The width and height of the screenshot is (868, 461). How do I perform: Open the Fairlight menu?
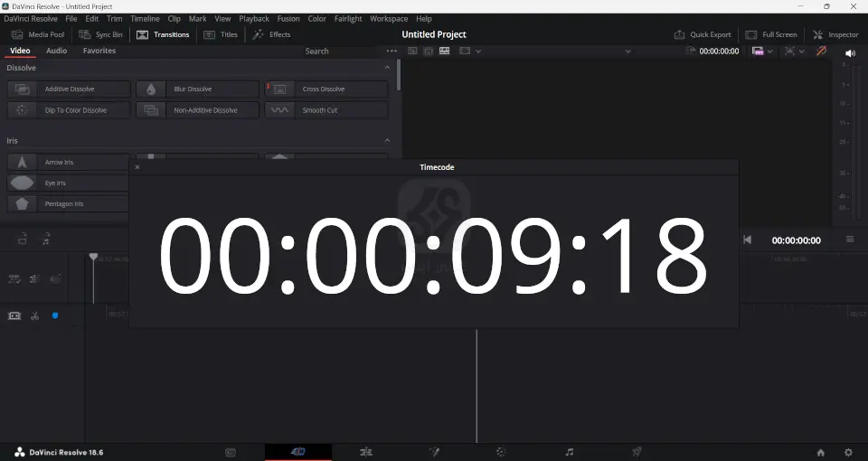point(348,19)
